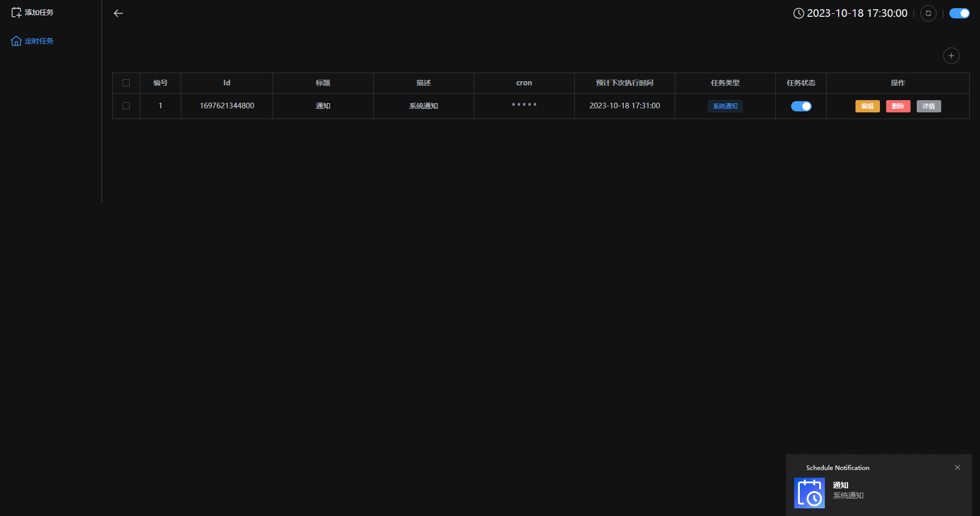Click the plus icon to add a task
Image resolution: width=980 pixels, height=516 pixels.
pos(951,56)
